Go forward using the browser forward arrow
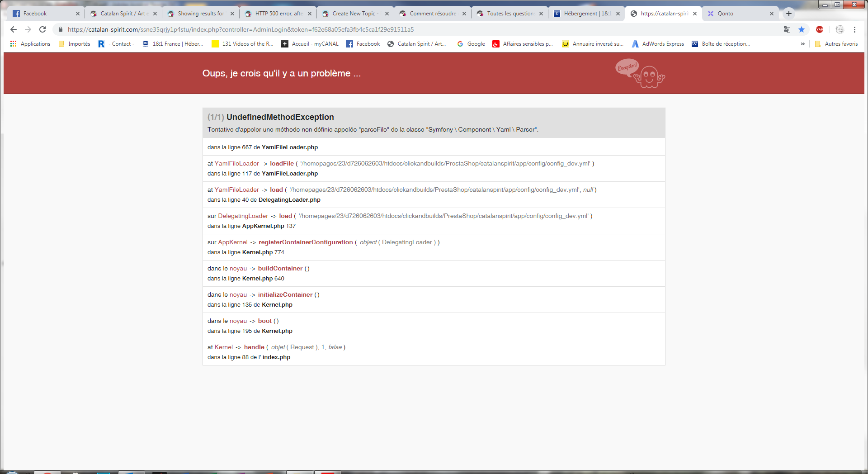Screen dimensions: 868x474 pos(28,29)
